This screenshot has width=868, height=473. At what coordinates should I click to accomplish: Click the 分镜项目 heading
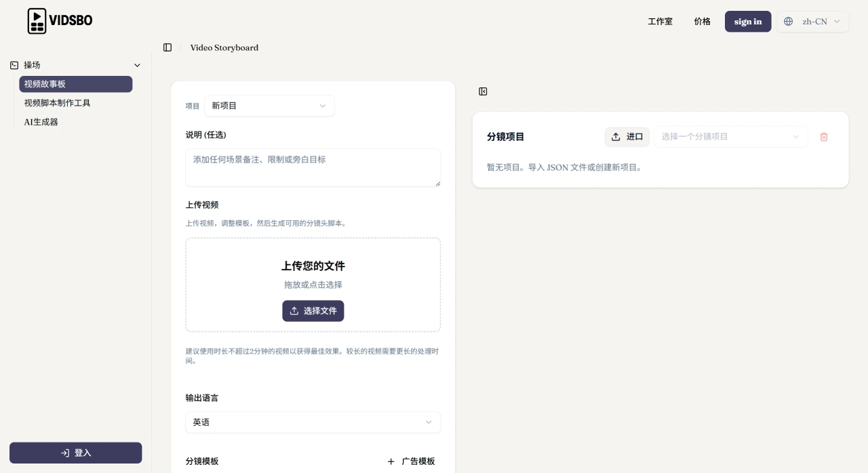tap(506, 137)
